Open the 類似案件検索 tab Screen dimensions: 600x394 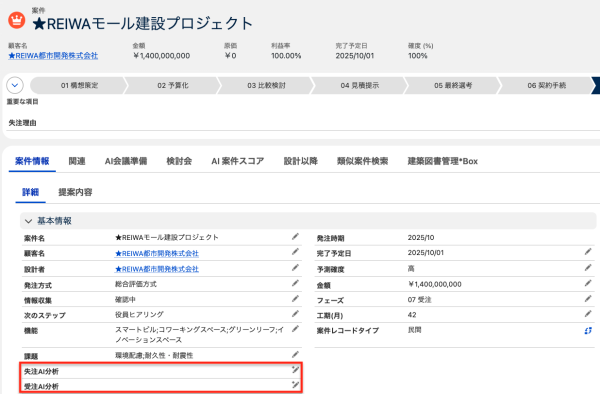[x=362, y=161]
